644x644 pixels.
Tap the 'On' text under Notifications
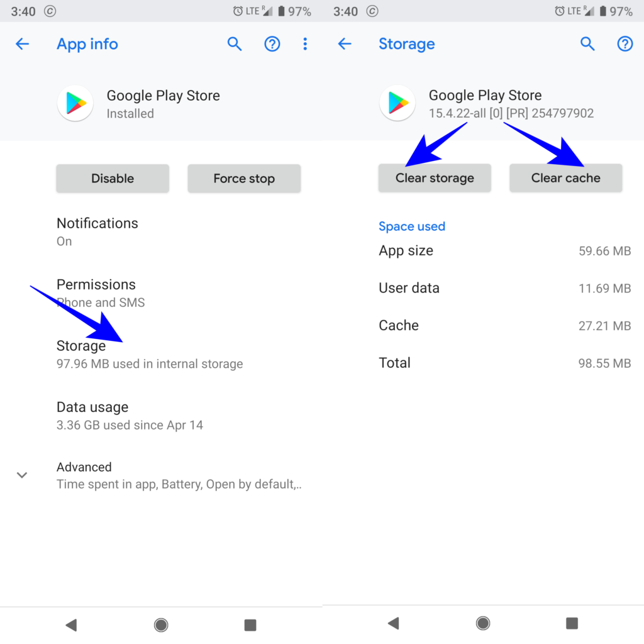(64, 241)
